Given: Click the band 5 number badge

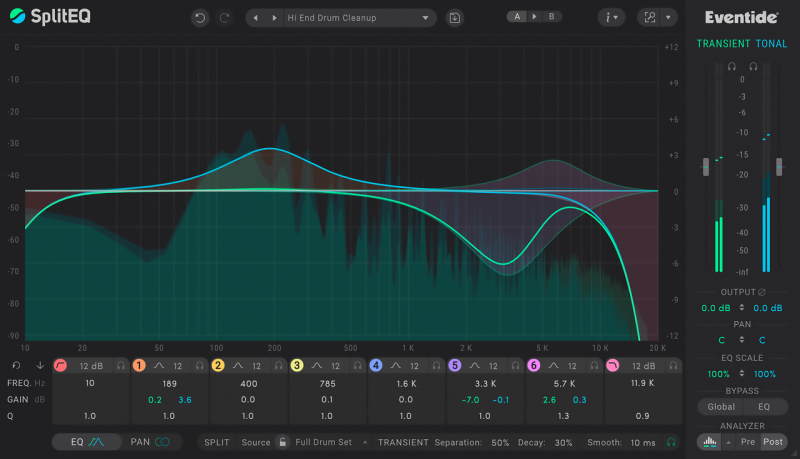Looking at the screenshot, I should point(454,366).
